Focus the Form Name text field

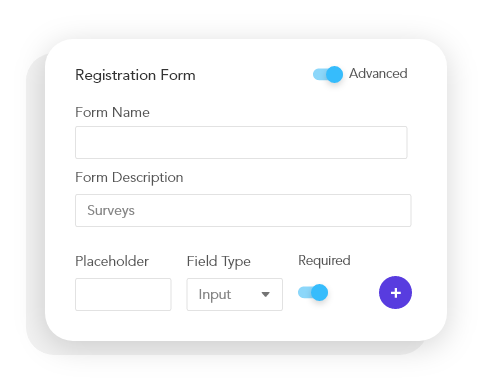coord(241,142)
